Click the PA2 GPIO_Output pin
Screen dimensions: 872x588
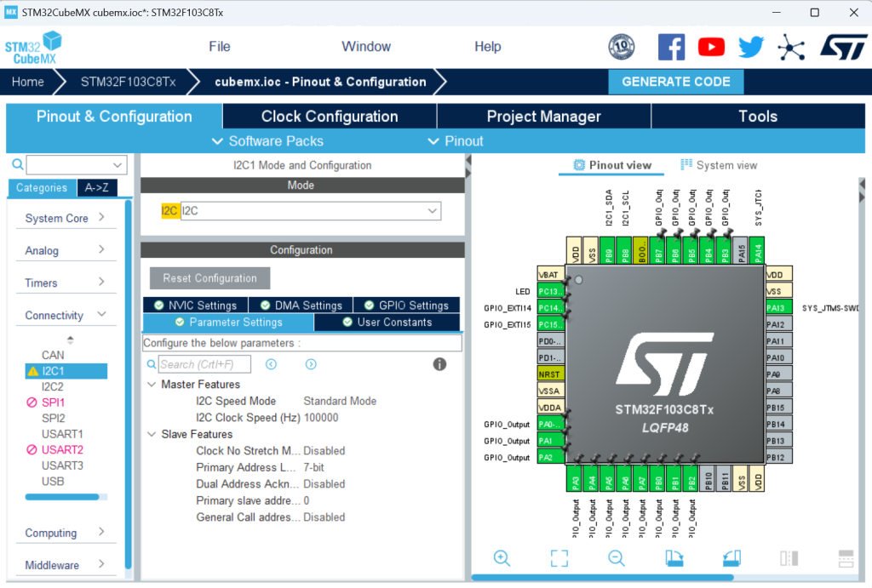coord(551,458)
